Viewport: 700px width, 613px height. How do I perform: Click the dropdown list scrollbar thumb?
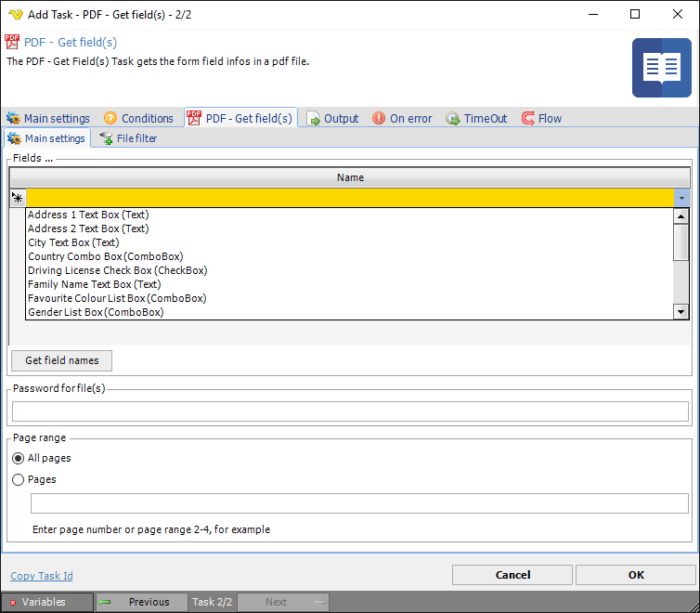[681, 242]
